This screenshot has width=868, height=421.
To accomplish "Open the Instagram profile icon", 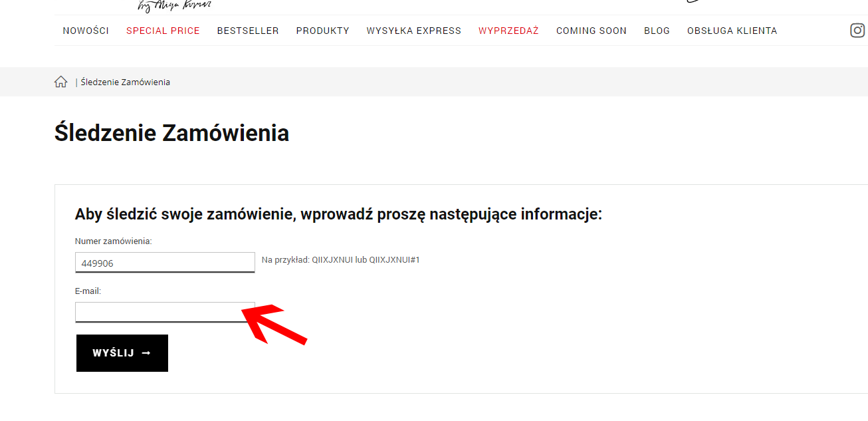I will 857,31.
